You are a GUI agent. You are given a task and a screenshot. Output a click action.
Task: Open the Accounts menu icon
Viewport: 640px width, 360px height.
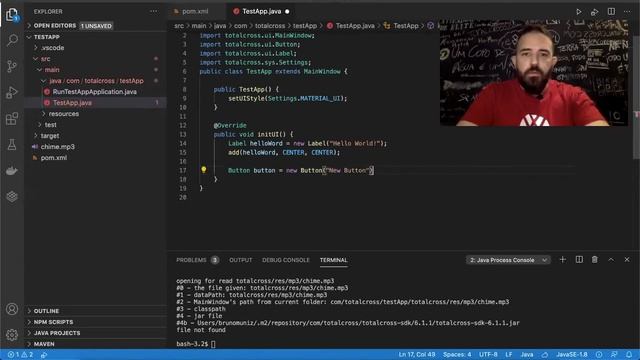[12, 309]
